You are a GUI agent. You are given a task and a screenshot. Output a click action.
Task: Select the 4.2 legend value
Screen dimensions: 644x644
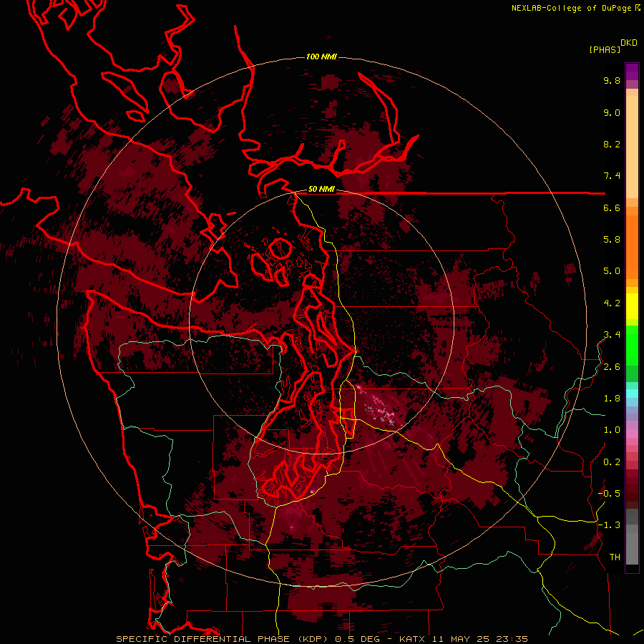pos(612,303)
